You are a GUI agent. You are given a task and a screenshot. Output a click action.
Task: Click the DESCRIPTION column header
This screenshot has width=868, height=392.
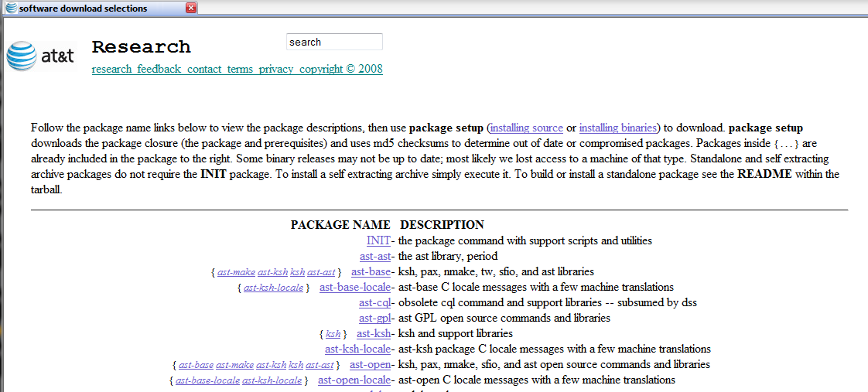442,225
